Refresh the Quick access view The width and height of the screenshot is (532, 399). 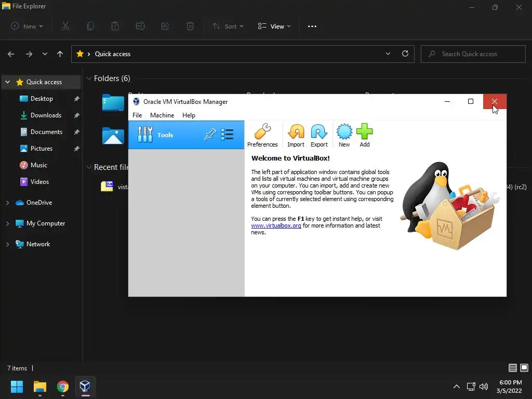[405, 54]
